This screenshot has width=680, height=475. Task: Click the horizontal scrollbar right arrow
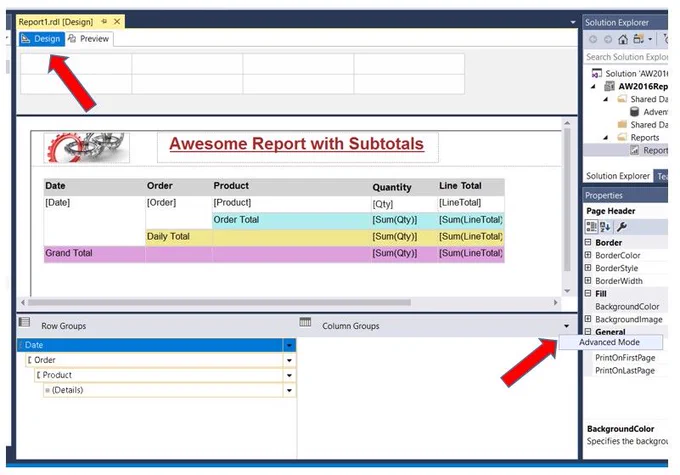click(x=556, y=302)
